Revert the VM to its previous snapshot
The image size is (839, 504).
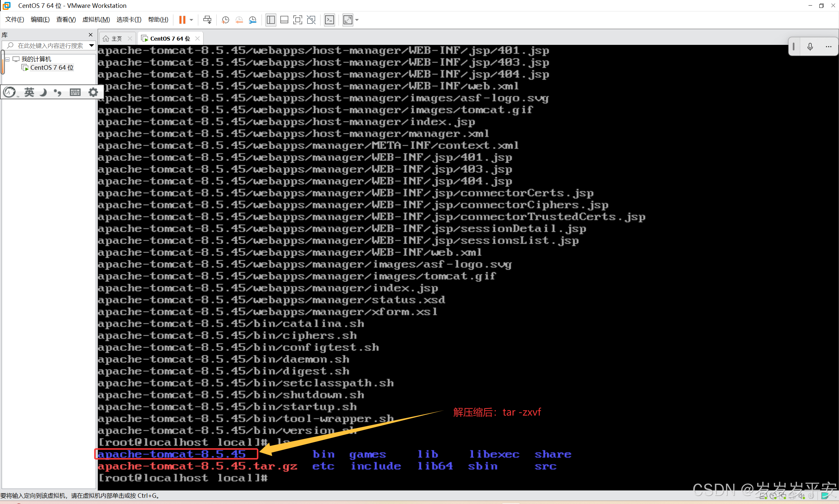239,20
